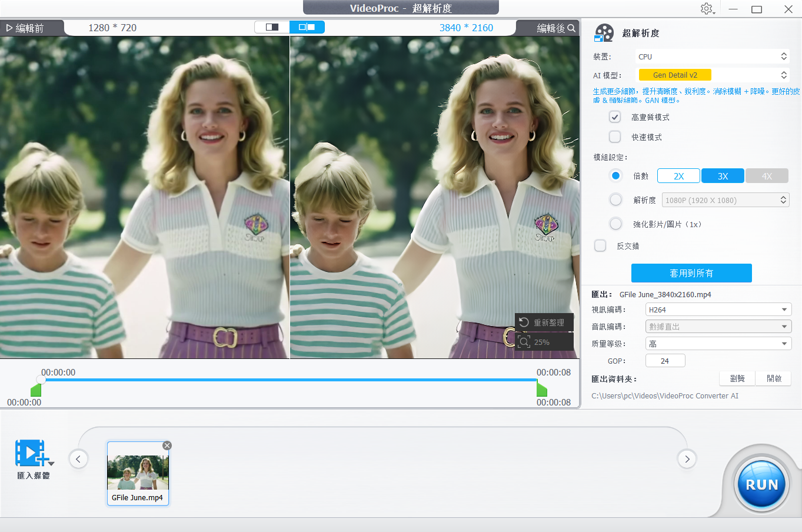Image resolution: width=802 pixels, height=532 pixels.
Task: Click 重新整理 refresh preview
Action: [x=544, y=322]
